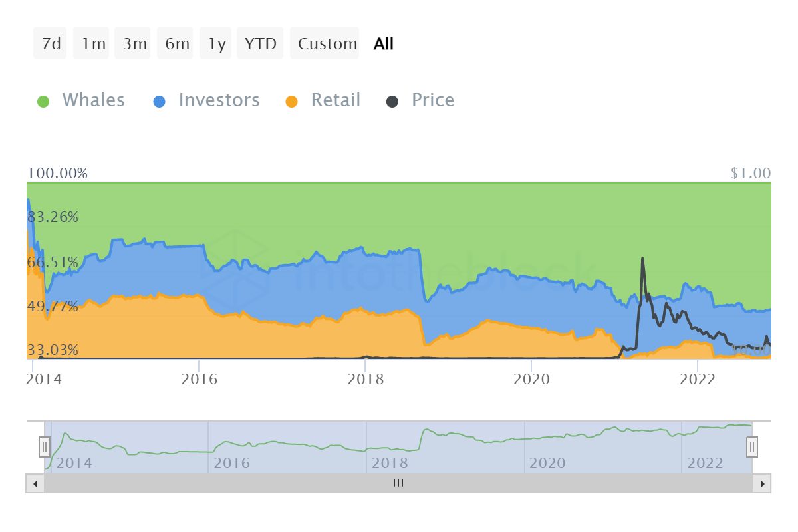Toggle the Whales series green dot
This screenshot has height=532, width=798.
43,101
